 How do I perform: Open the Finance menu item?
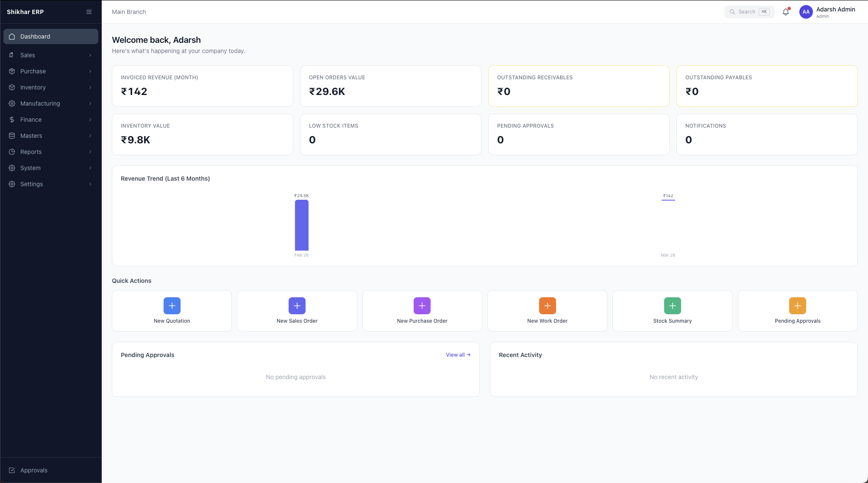click(51, 120)
